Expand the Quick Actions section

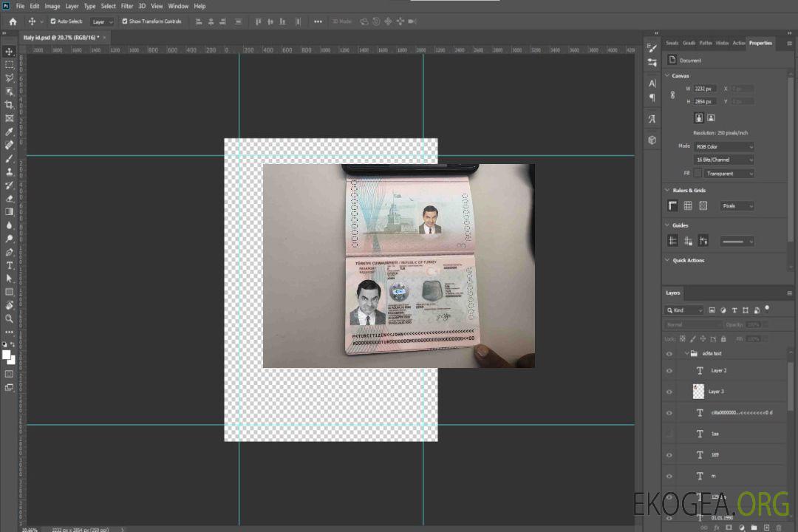pyautogui.click(x=667, y=260)
